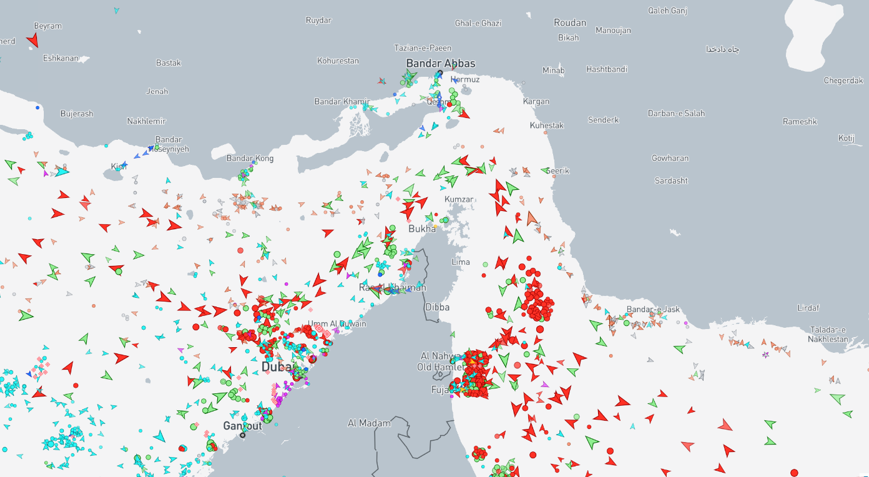Select the blue dot marker west of Bujerash
The image size is (869, 477).
[x=38, y=107]
